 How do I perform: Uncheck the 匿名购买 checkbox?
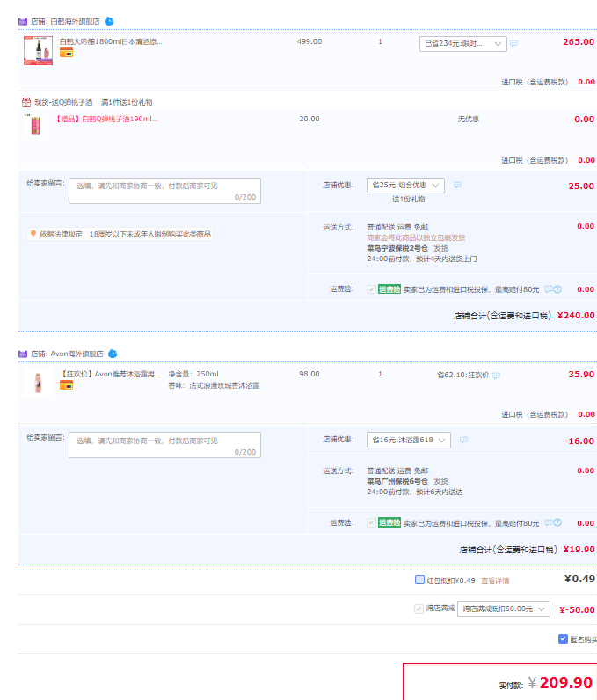tap(563, 638)
